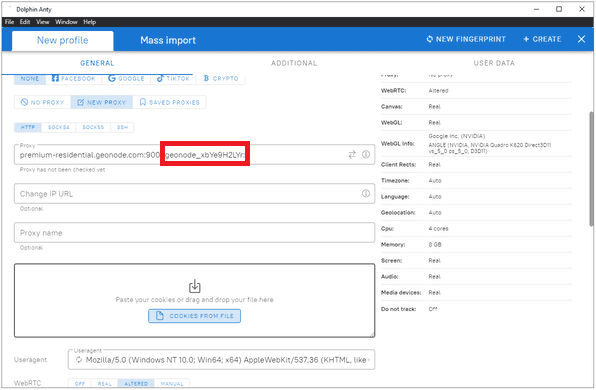Click the Proxy name field
This screenshot has height=390, width=596.
(x=195, y=233)
